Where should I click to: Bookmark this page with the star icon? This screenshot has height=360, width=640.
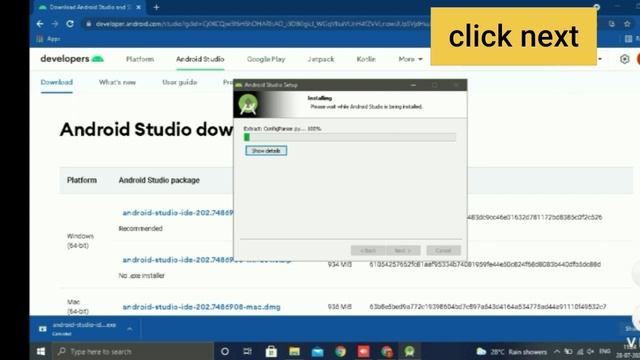tap(627, 24)
